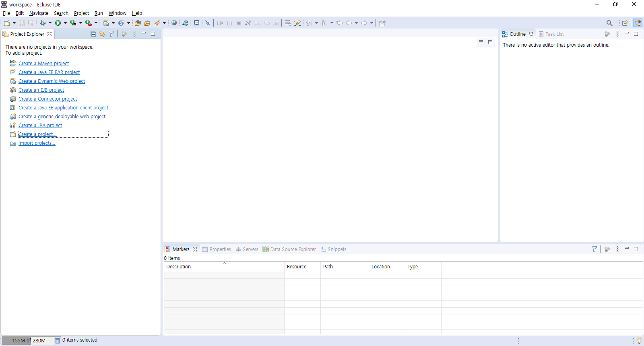Screen dimensions: 644x346
Task: Click the heap status memory bar
Action: [x=28, y=341]
